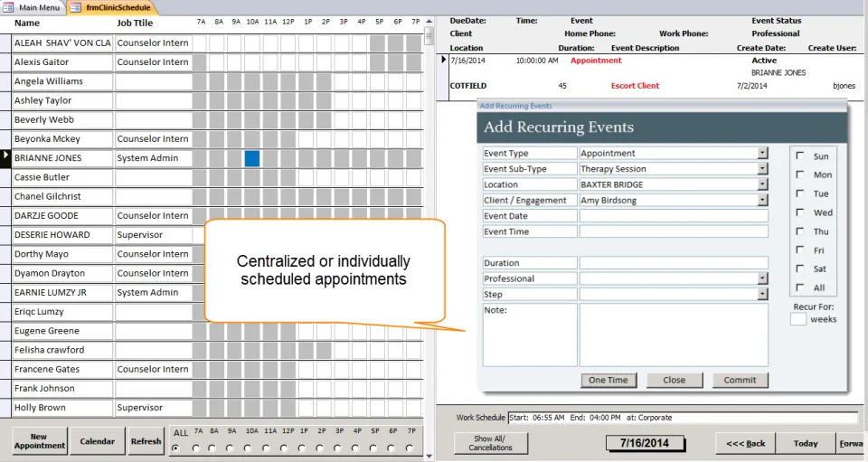Select the DESERIE HOWARD name row

click(x=62, y=234)
